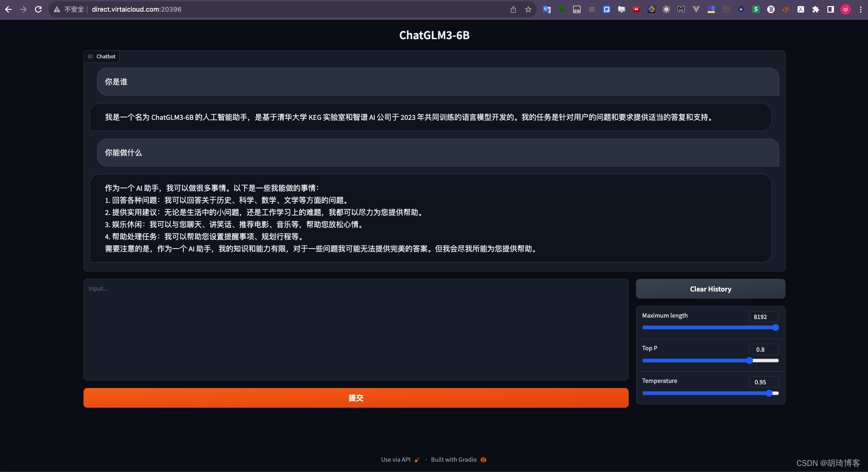The height and width of the screenshot is (472, 868).
Task: Click reply line 4. 帮助处理任务
Action: (x=205, y=236)
